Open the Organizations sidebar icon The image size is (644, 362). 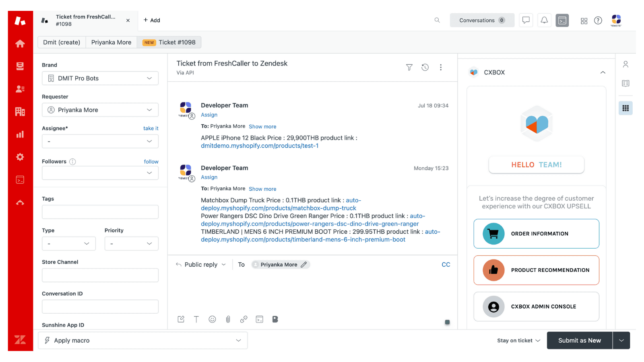[20, 111]
